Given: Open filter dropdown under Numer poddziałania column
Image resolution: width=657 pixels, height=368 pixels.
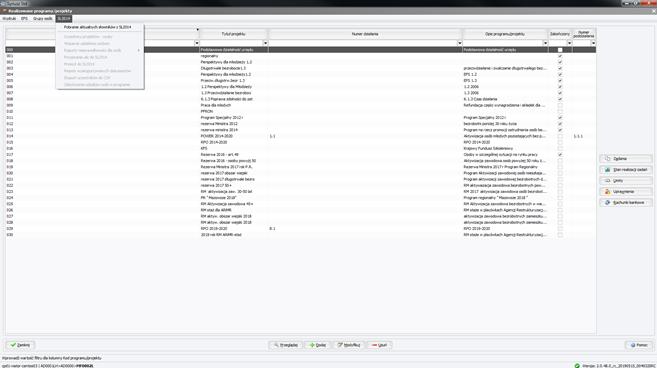Looking at the screenshot, I should click(593, 43).
